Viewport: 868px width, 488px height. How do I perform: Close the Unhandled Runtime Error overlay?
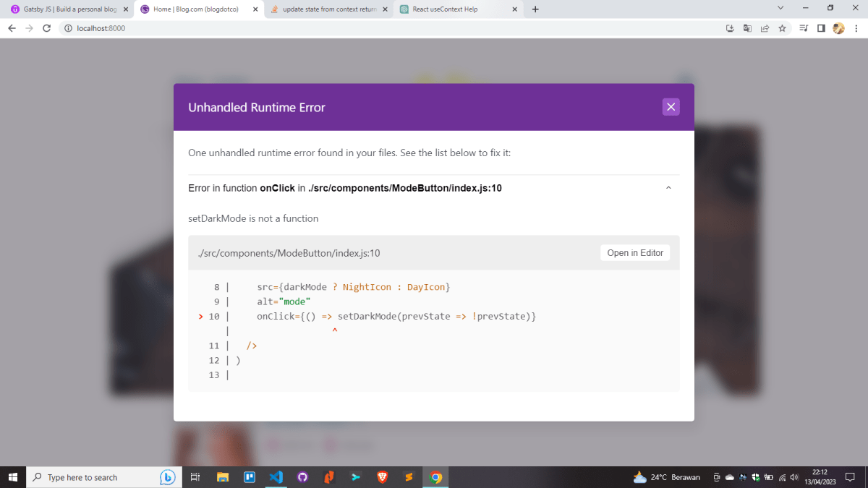click(671, 107)
